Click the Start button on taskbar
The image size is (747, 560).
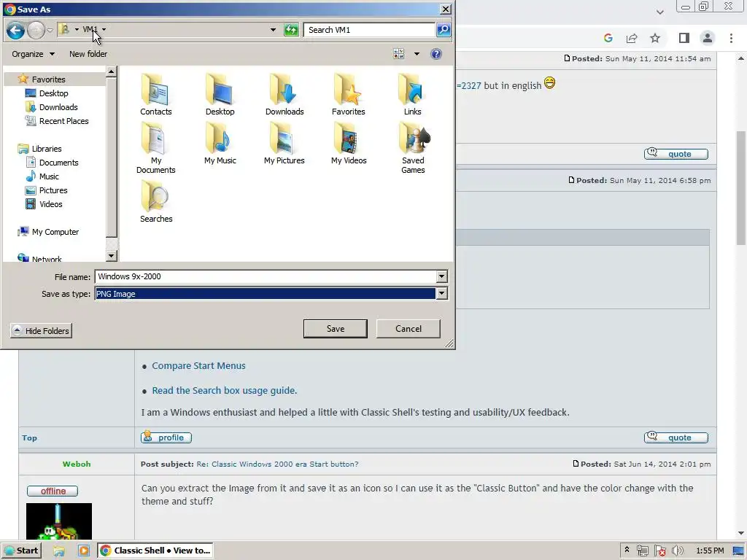[x=21, y=551]
